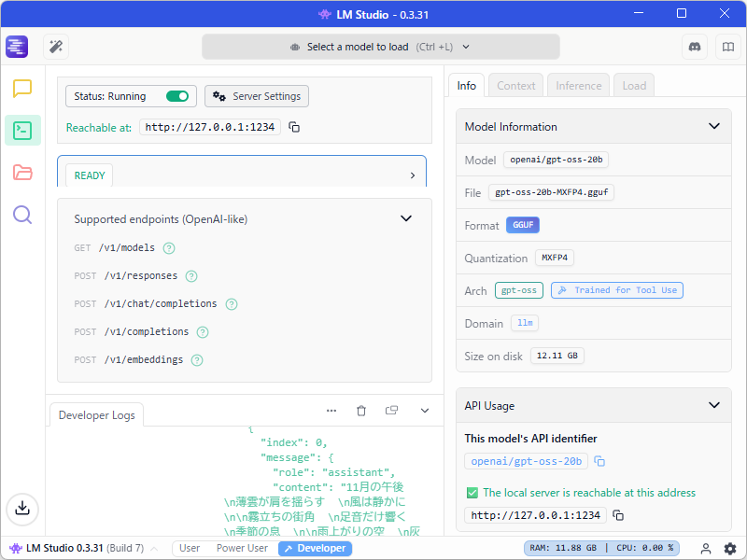Switch app mode to Power User
The image size is (747, 560).
(x=241, y=548)
